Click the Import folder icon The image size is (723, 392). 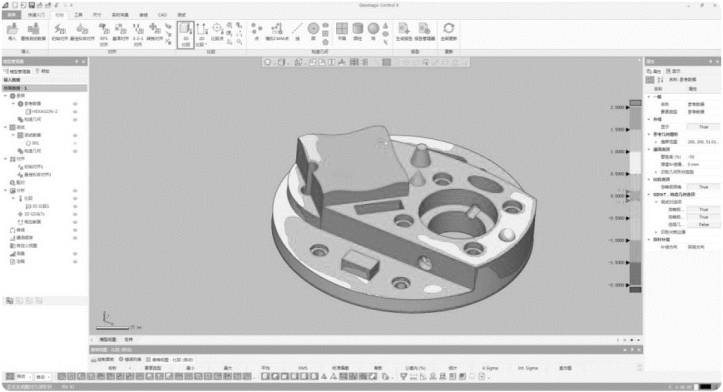[x=12, y=32]
